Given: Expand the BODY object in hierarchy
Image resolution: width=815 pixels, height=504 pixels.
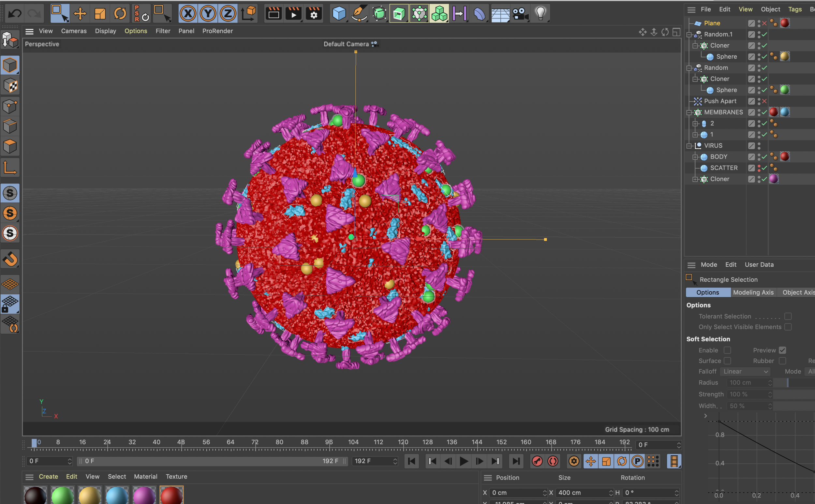Looking at the screenshot, I should coord(695,157).
